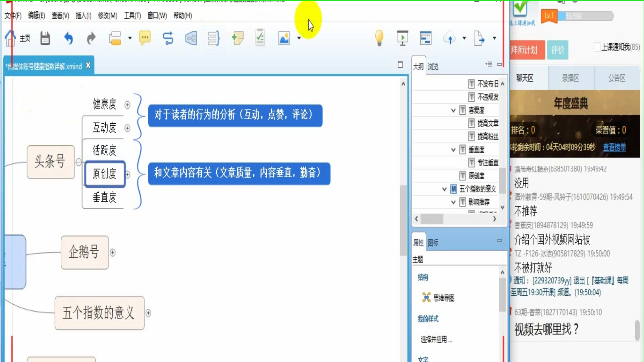Switch to the 图标 tab
The image size is (644, 362).
(433, 243)
